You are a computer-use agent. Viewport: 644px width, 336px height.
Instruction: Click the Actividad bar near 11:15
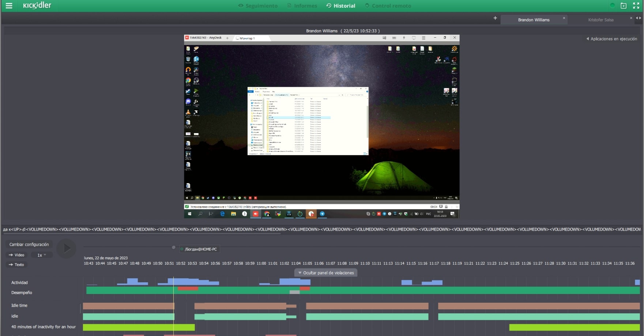[407, 282]
